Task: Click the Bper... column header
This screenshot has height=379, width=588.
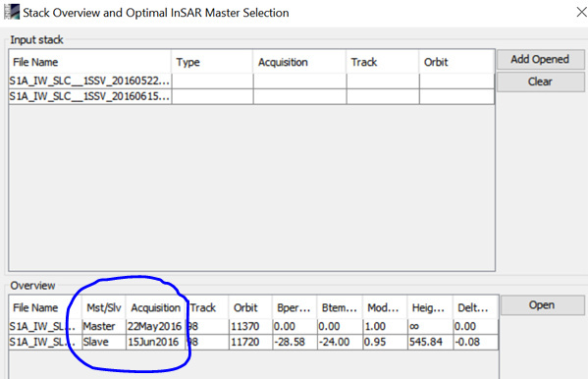Action: (x=294, y=307)
